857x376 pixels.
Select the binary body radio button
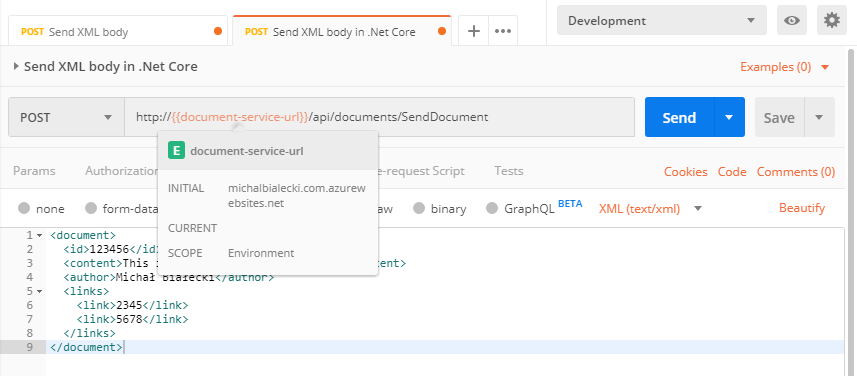pyautogui.click(x=419, y=208)
